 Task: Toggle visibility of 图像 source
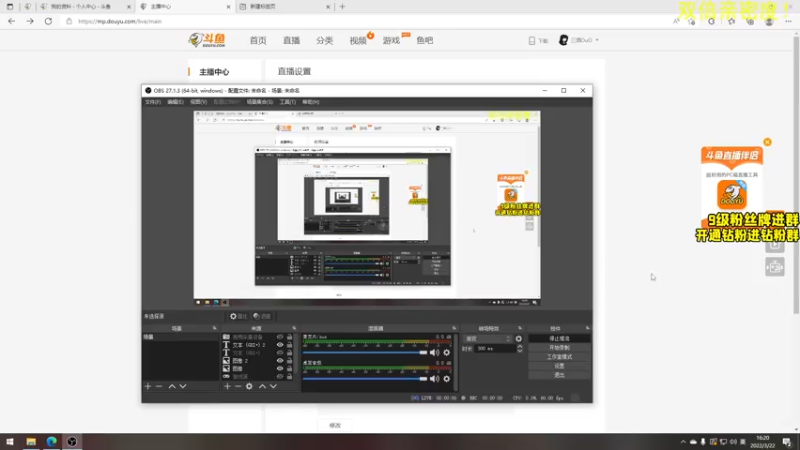point(280,368)
